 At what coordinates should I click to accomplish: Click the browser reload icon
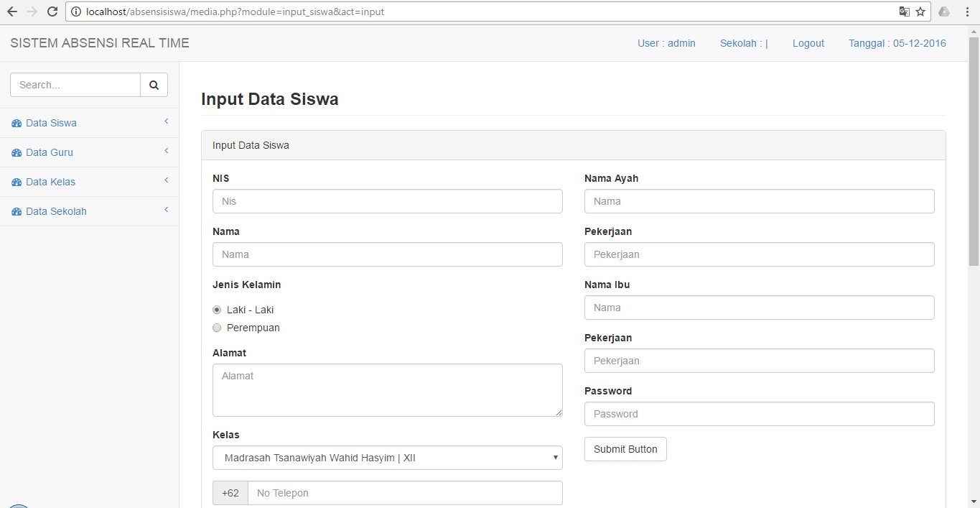(x=50, y=11)
